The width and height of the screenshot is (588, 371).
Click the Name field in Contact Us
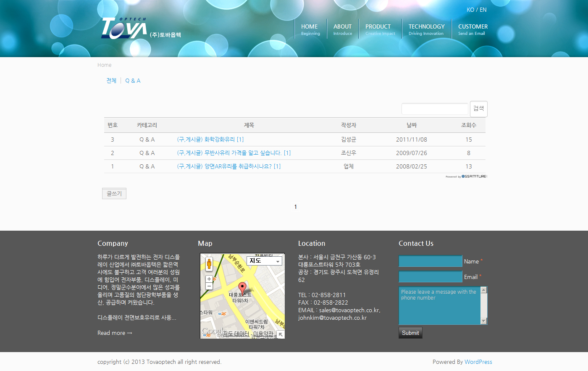(430, 261)
